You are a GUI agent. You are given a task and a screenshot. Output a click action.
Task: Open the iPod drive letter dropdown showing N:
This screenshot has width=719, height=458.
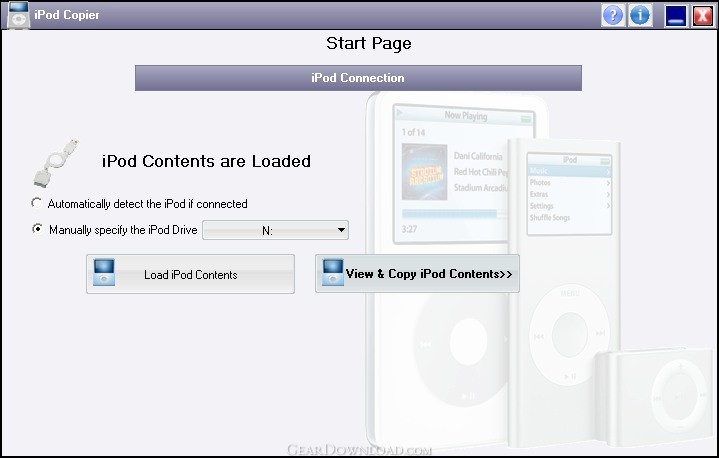(x=275, y=230)
